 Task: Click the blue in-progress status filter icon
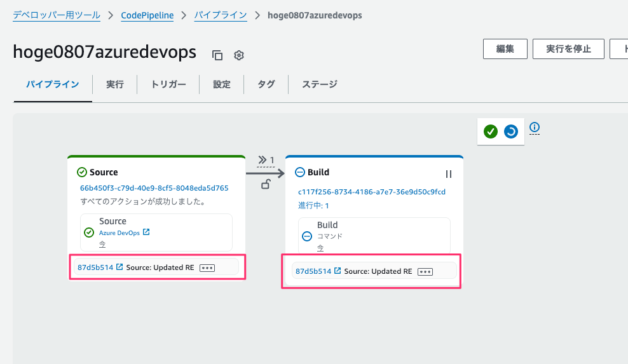pos(510,131)
